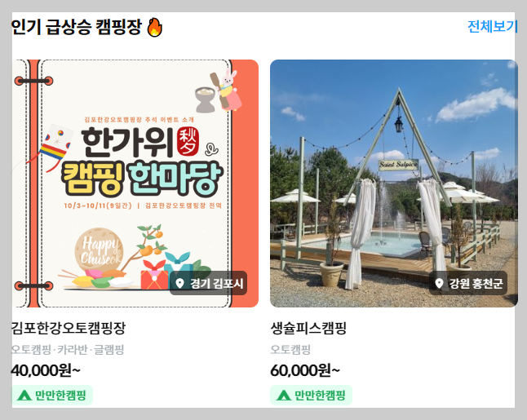
Task: Click the 경기 김포시 location badge
Action: 208,283
